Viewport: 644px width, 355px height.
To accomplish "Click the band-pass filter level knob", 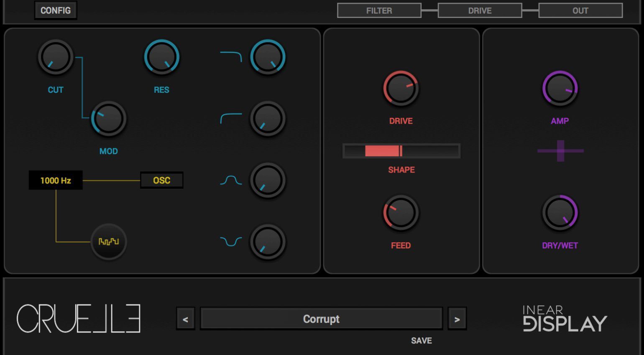I will pos(268,180).
